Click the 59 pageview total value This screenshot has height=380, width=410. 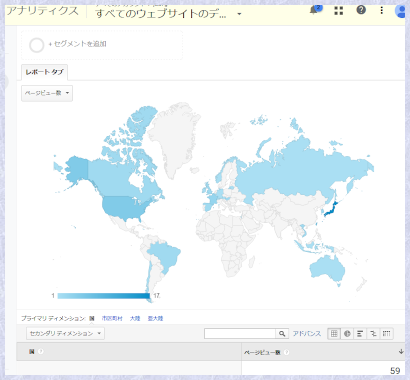click(x=395, y=371)
